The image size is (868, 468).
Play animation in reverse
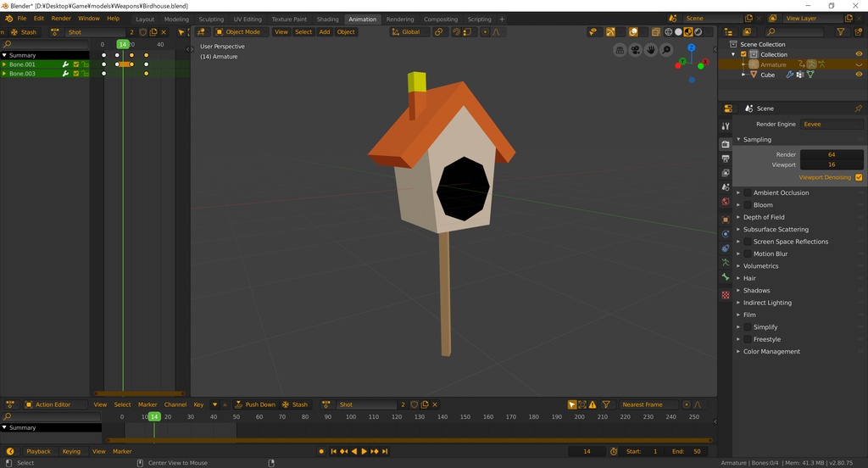pos(354,451)
